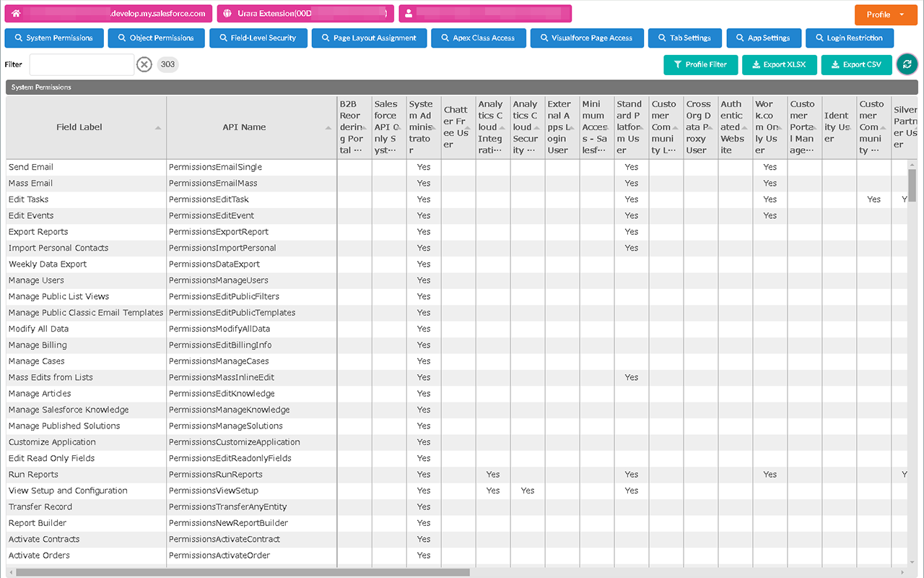
Task: Click the user icon in pink badge
Action: (409, 14)
